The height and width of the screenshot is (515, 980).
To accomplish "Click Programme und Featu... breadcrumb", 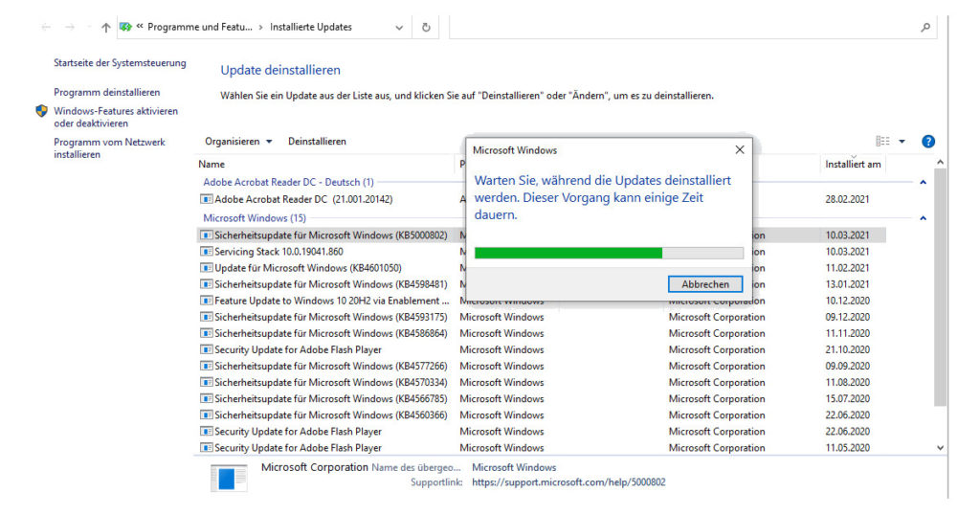I will point(199,27).
